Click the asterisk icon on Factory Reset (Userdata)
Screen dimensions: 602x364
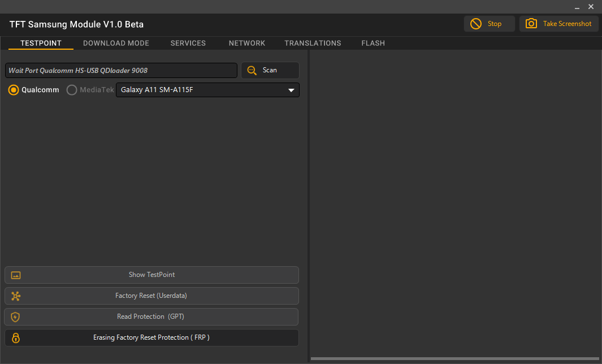pyautogui.click(x=16, y=296)
